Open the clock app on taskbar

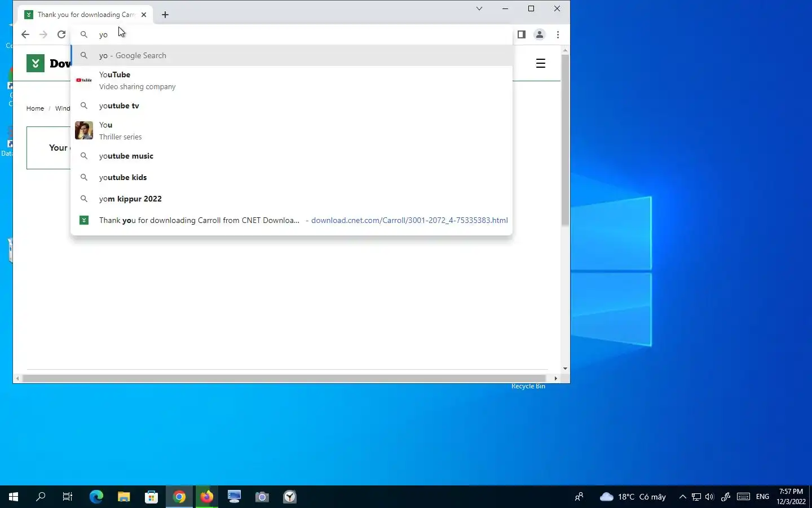tap(290, 497)
